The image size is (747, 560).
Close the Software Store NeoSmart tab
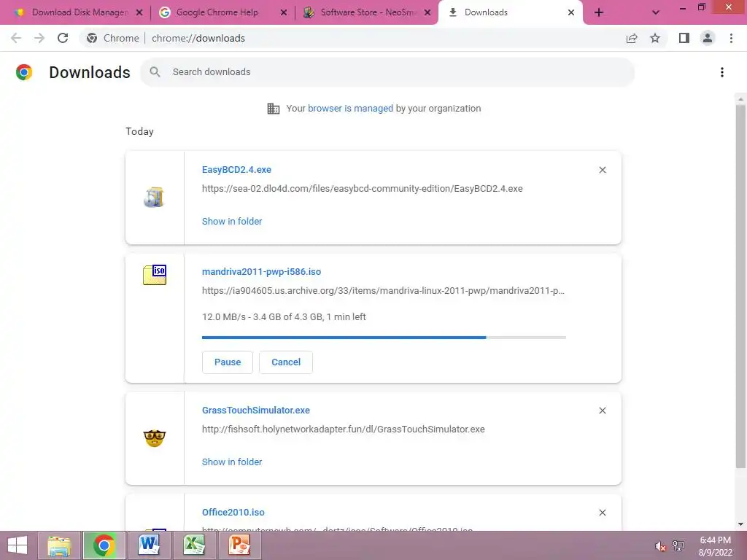tap(427, 13)
